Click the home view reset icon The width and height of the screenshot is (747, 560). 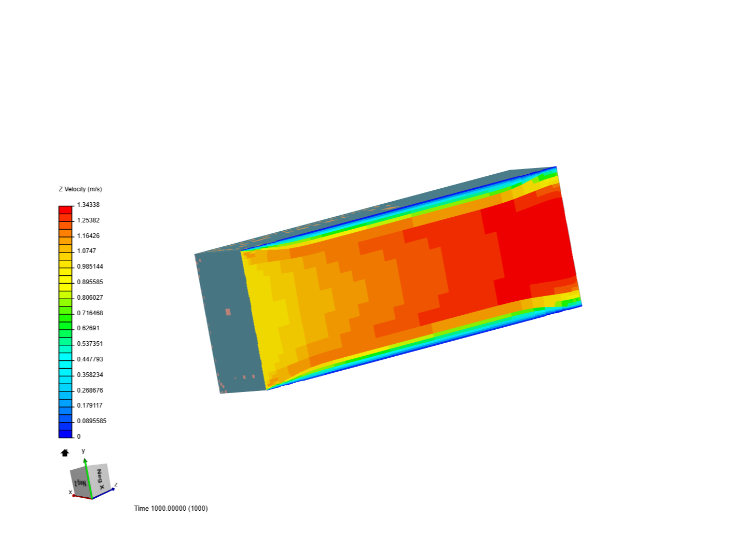pyautogui.click(x=65, y=453)
